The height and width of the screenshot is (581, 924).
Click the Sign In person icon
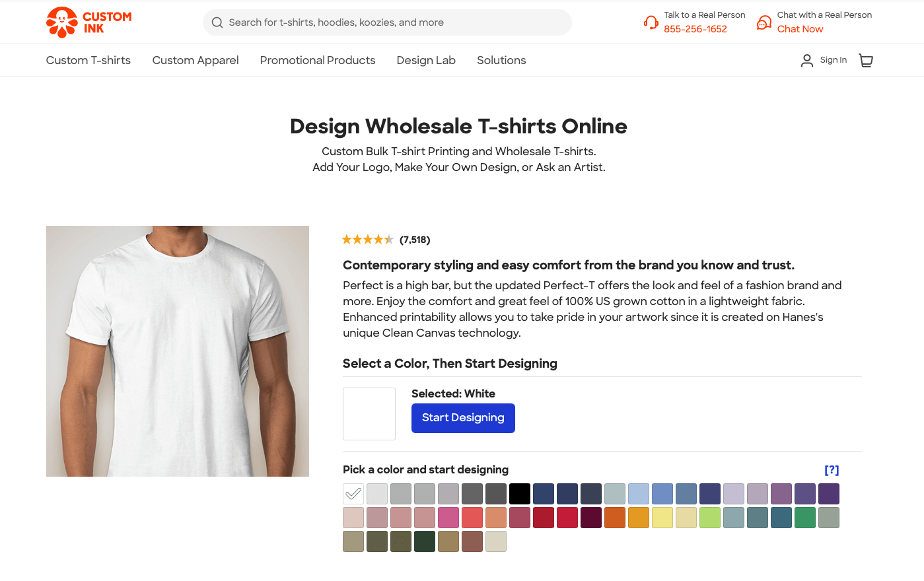[x=806, y=60]
